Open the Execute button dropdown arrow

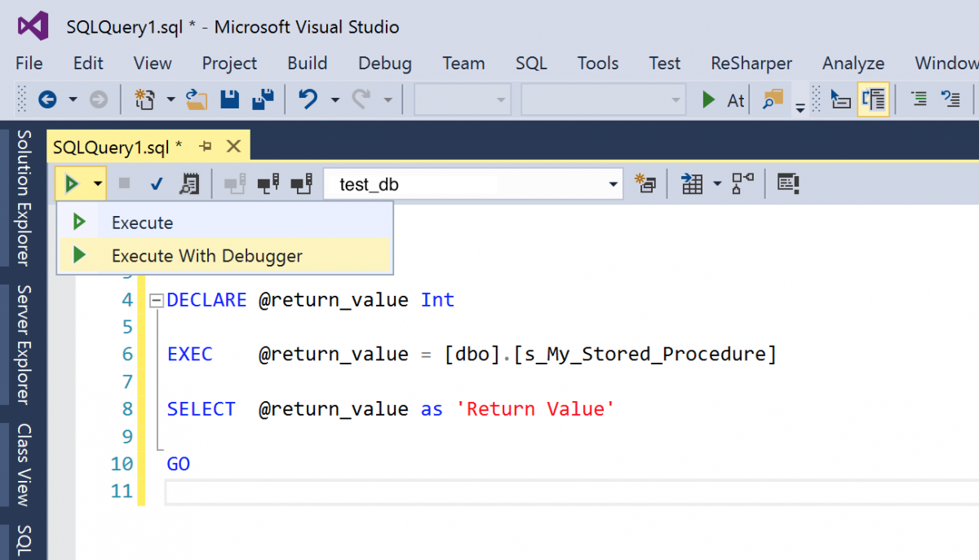(95, 183)
